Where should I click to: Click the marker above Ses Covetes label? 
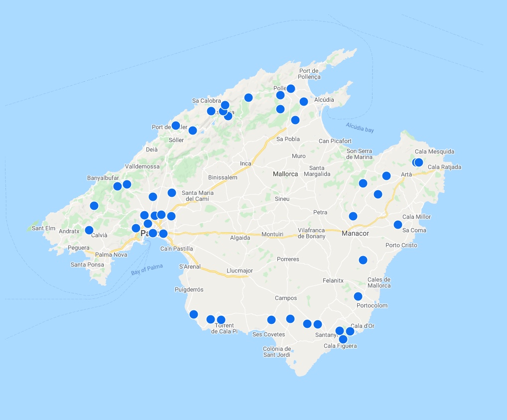pos(271,320)
